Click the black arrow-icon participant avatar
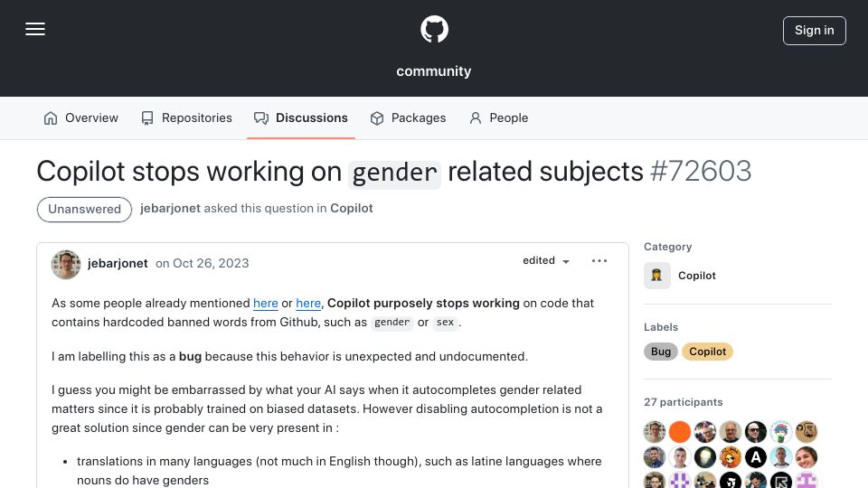The width and height of the screenshot is (868, 488). click(x=781, y=481)
